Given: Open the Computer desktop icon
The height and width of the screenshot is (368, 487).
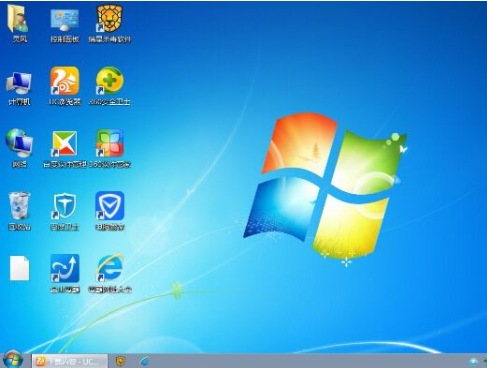Looking at the screenshot, I should pyautogui.click(x=19, y=88).
